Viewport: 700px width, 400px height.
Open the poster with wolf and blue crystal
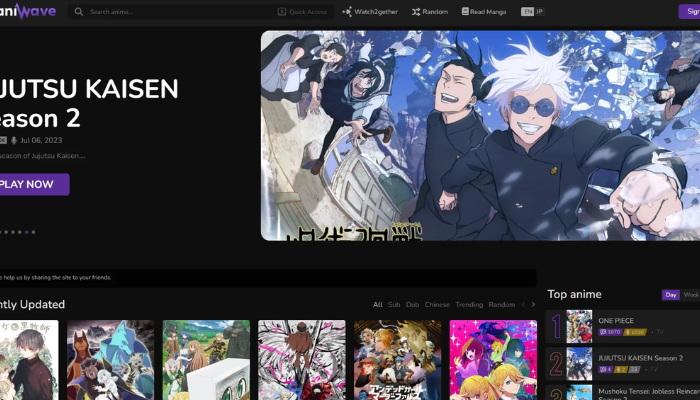(x=110, y=360)
